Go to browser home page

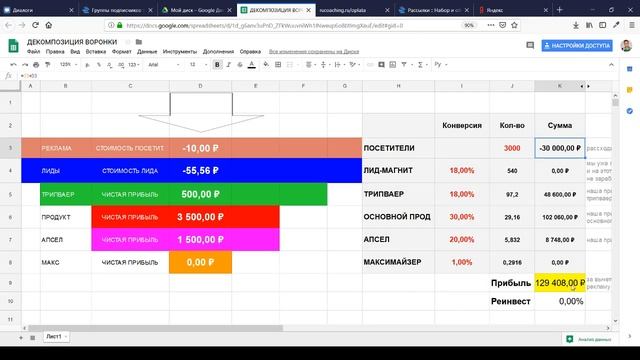49,25
